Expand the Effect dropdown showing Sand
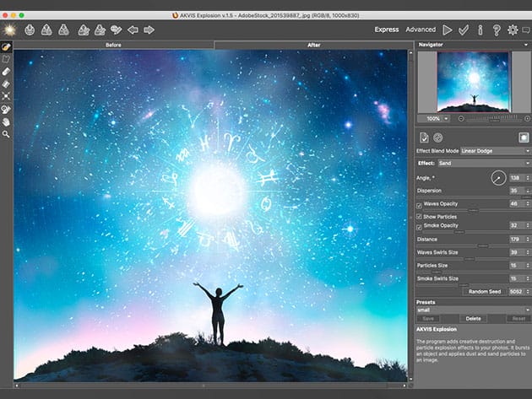The image size is (532, 399). tap(483, 163)
